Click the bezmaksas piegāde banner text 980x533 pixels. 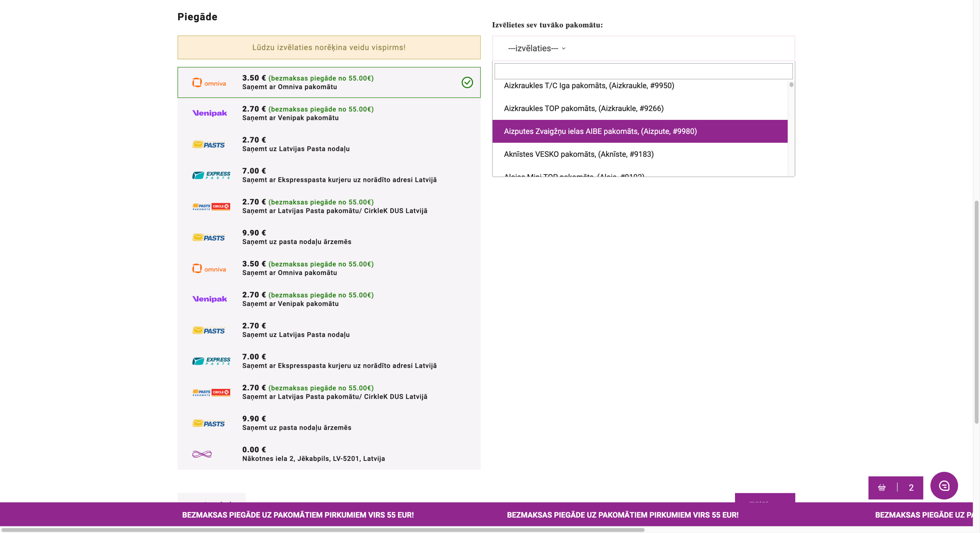click(298, 515)
